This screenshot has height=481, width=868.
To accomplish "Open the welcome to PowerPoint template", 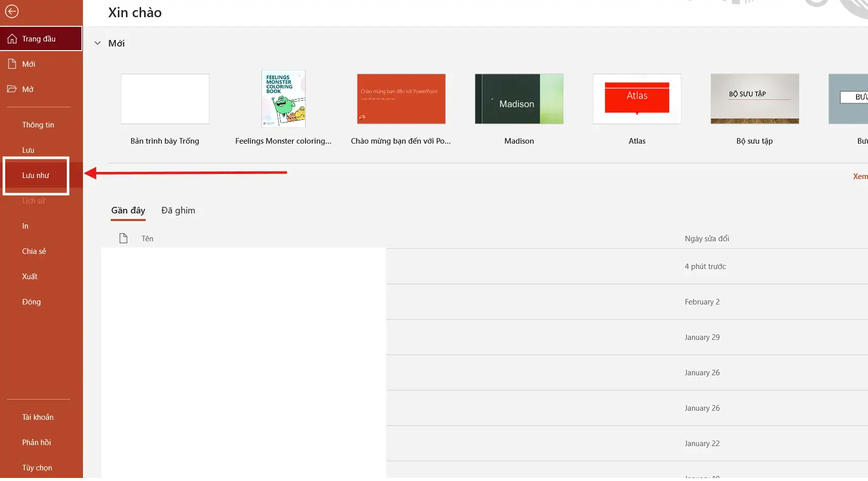I will click(x=401, y=99).
